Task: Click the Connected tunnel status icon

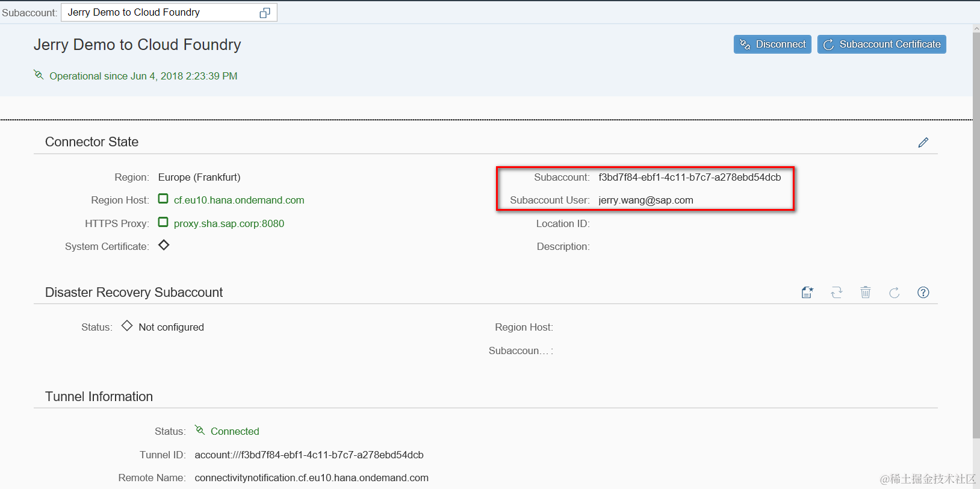Action: point(200,430)
